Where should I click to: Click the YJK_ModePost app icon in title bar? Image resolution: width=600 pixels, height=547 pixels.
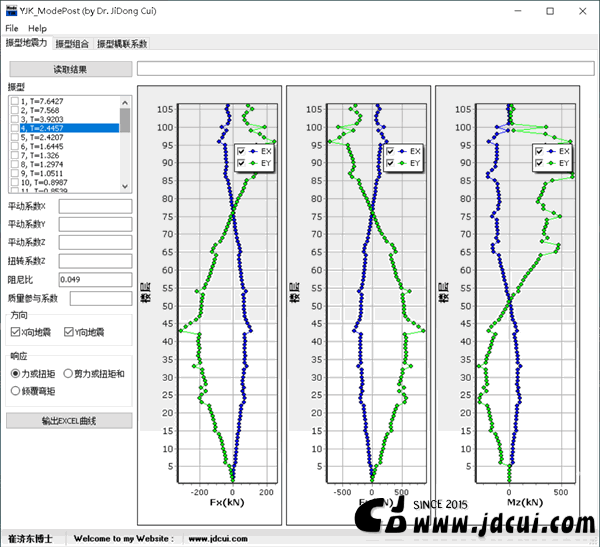click(x=11, y=11)
